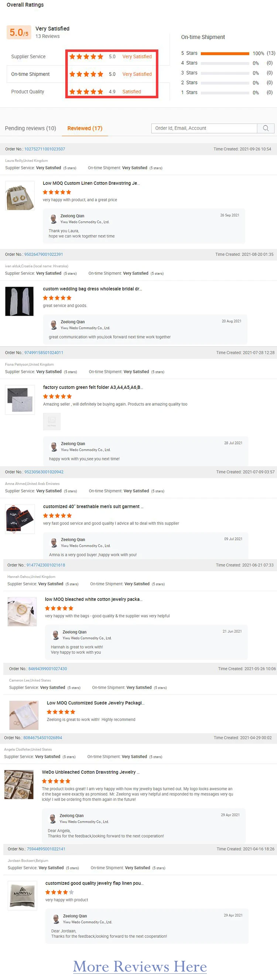
Task: Focus the Order Id, Email, Account search field
Action: (x=205, y=128)
